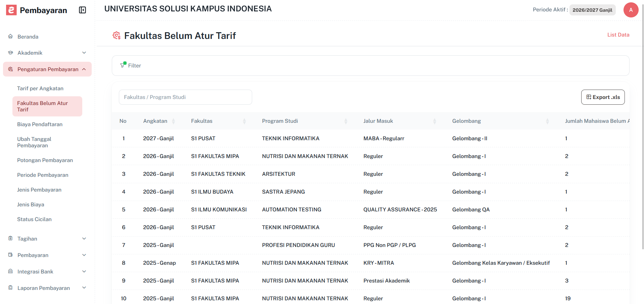
Task: Select the Tagihan invoice icon
Action: click(x=10, y=239)
